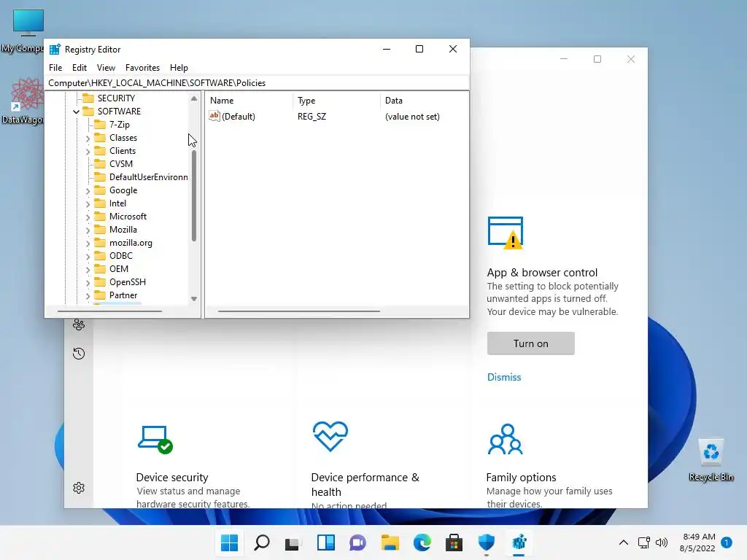Viewport: 747px width, 560px height.
Task: Expand the Microsoft key
Action: 88,217
